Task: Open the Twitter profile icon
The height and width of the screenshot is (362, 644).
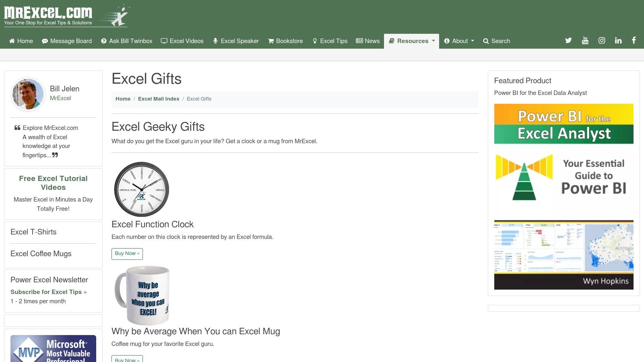Action: coord(568,40)
